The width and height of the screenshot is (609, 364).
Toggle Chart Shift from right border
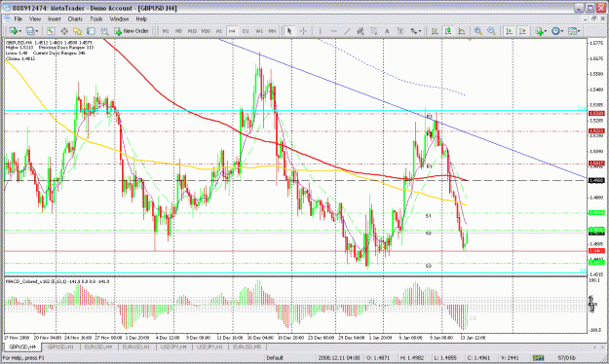pyautogui.click(x=522, y=31)
